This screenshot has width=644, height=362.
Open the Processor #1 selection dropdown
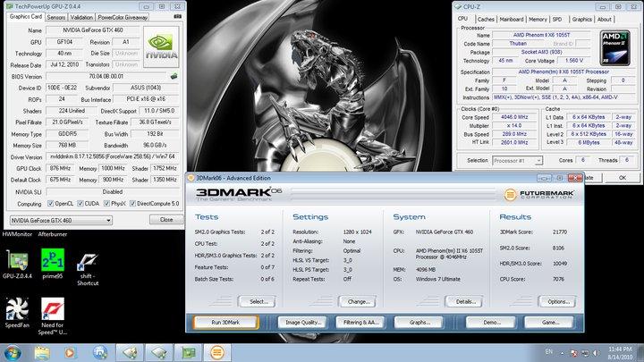[x=518, y=161]
